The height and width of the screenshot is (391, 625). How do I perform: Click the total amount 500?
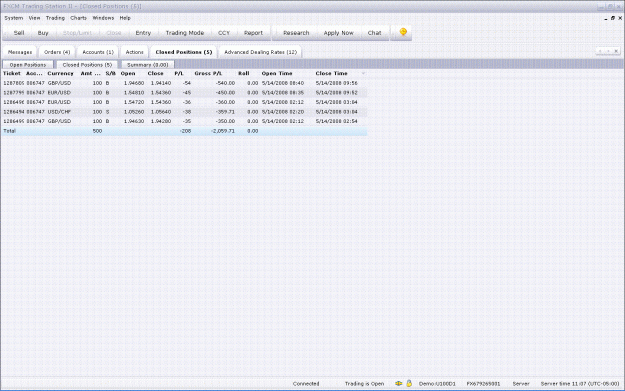click(x=97, y=131)
